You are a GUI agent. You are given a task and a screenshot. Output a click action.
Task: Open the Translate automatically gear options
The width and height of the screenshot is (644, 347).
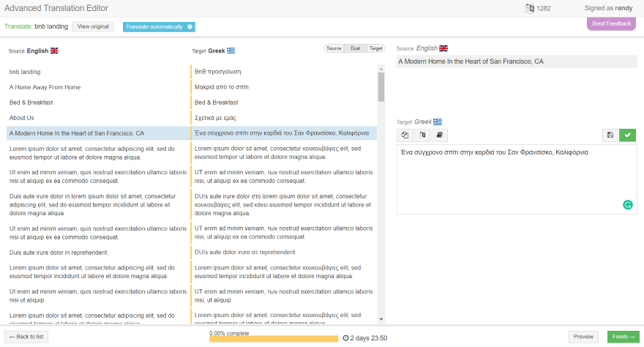point(190,27)
